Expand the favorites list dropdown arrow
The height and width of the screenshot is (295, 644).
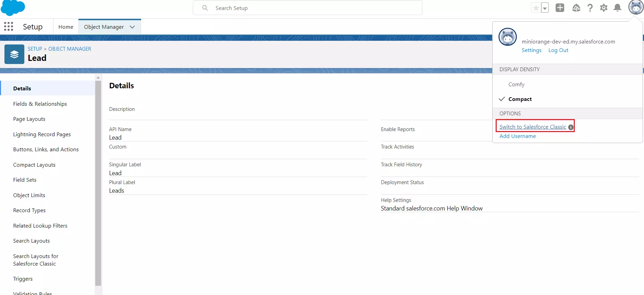[x=545, y=8]
